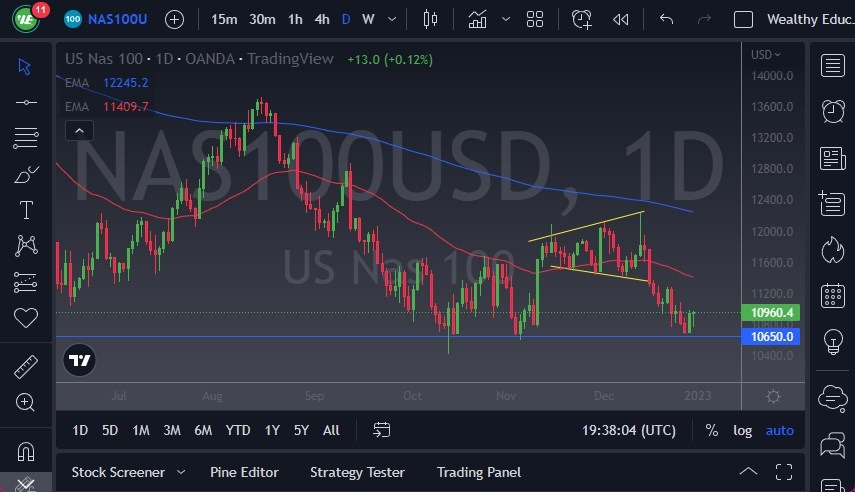The height and width of the screenshot is (492, 855).
Task: Open the alerts clock icon
Action: [x=832, y=111]
